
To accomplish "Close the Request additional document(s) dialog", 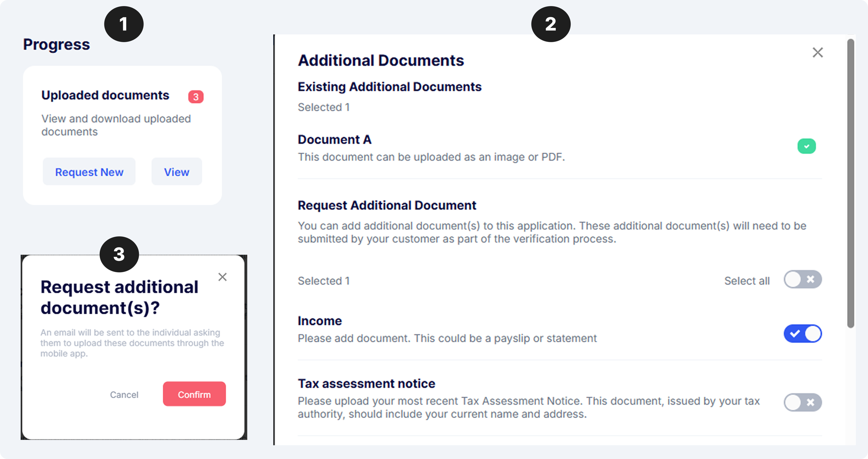I will click(222, 277).
